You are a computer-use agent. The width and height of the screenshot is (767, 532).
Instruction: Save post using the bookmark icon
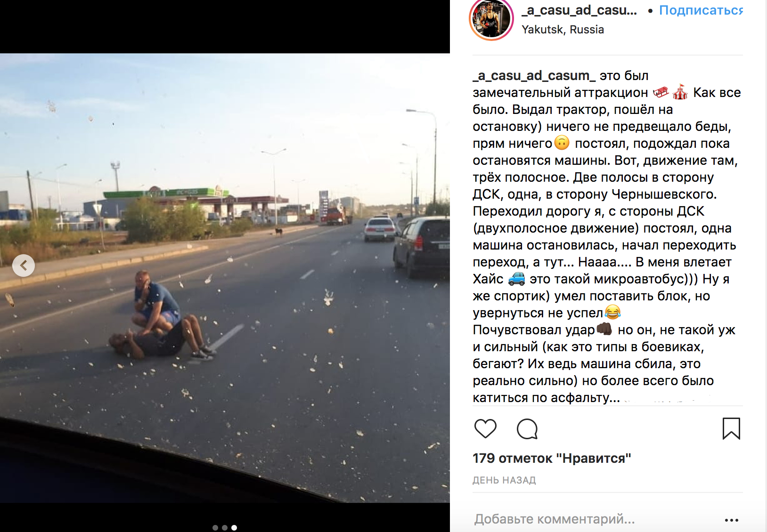click(731, 428)
